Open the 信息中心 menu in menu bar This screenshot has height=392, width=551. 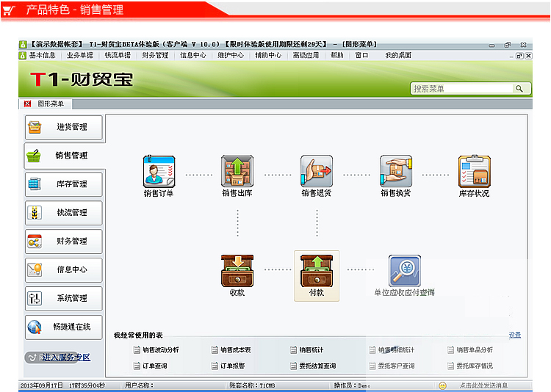192,56
